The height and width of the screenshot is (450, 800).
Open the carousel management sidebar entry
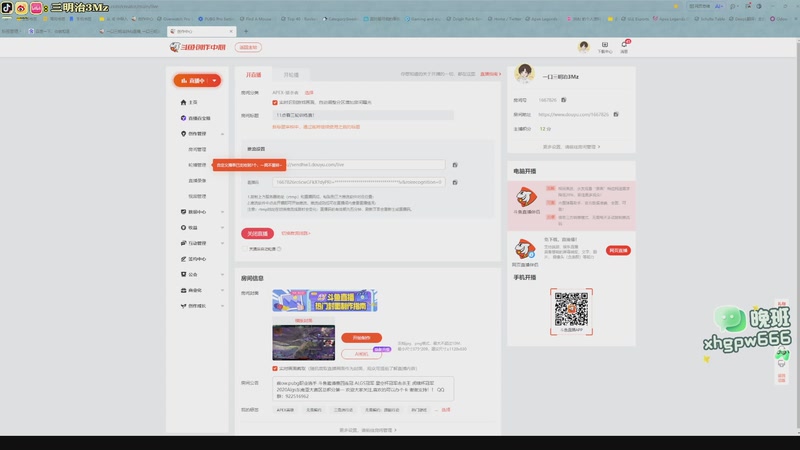click(x=197, y=165)
